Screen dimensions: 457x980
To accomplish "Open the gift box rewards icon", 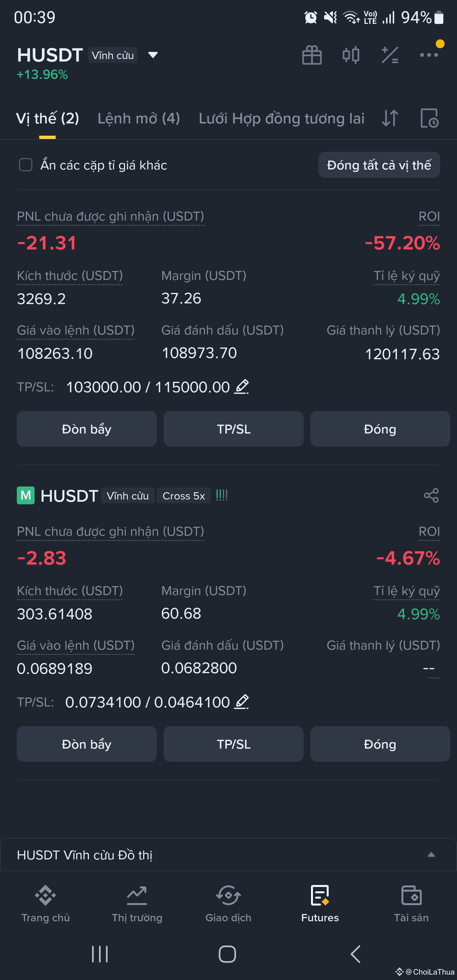I will coord(312,55).
